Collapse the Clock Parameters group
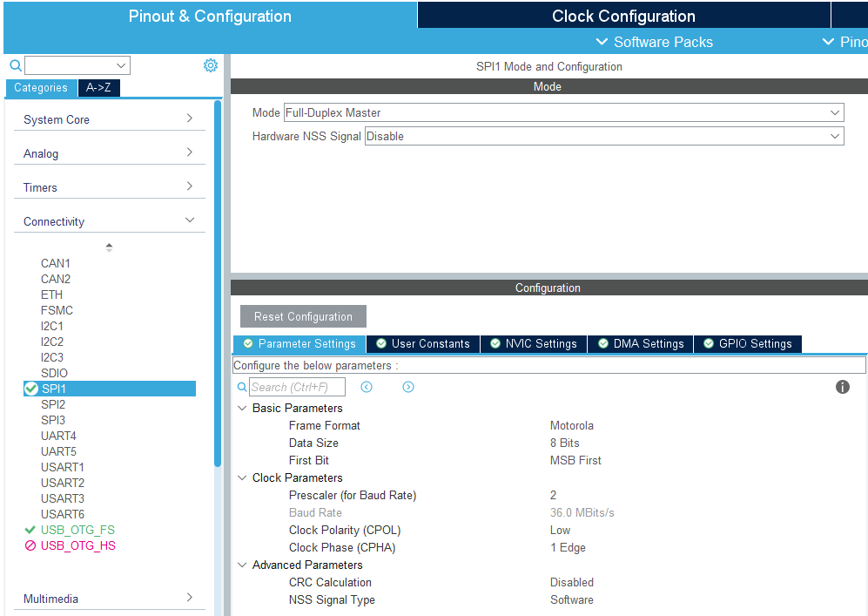Image resolution: width=868 pixels, height=616 pixels. point(242,477)
